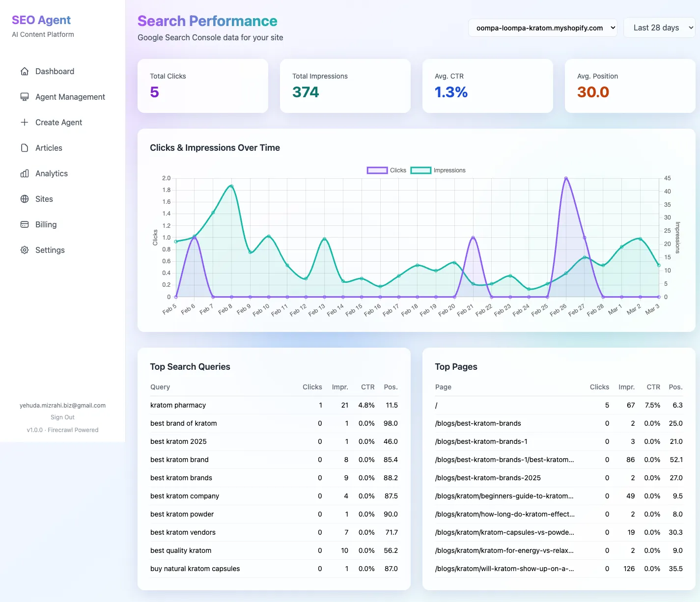The image size is (700, 602).
Task: Select the Analytics bar chart icon
Action: (25, 173)
